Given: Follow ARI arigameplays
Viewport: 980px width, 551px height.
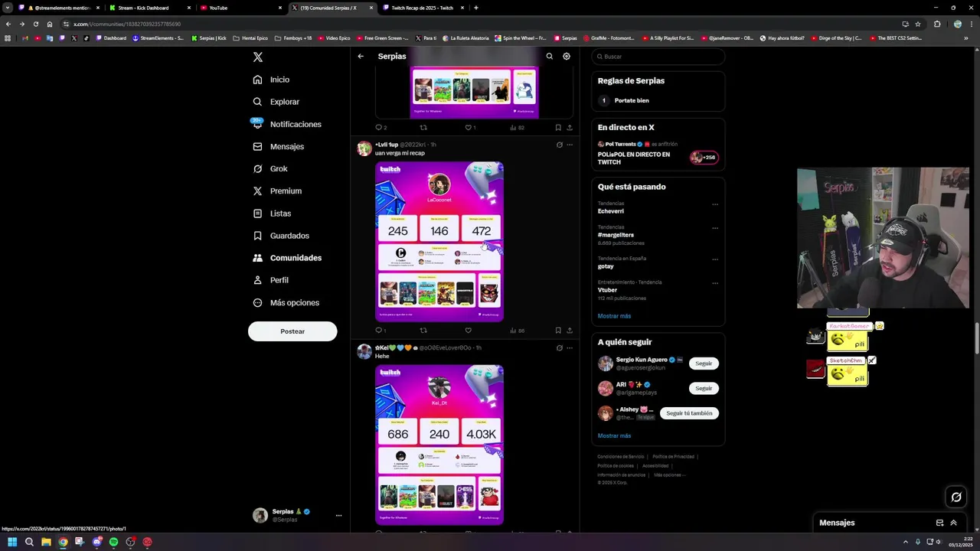Looking at the screenshot, I should [704, 388].
